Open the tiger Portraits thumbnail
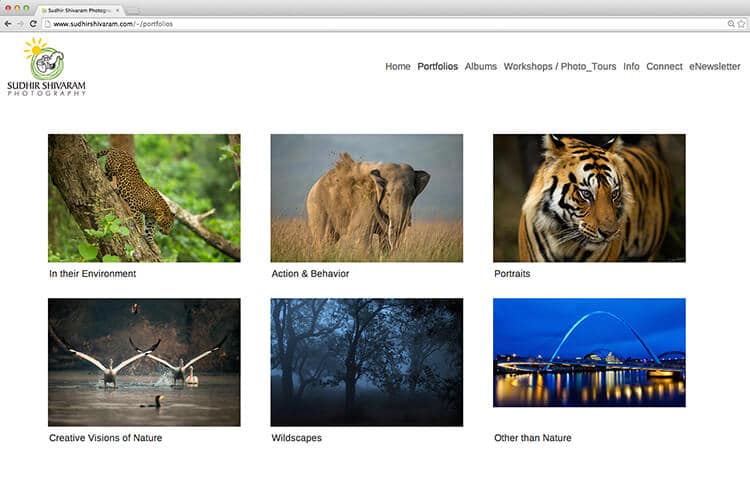The width and height of the screenshot is (750, 486). pos(589,198)
